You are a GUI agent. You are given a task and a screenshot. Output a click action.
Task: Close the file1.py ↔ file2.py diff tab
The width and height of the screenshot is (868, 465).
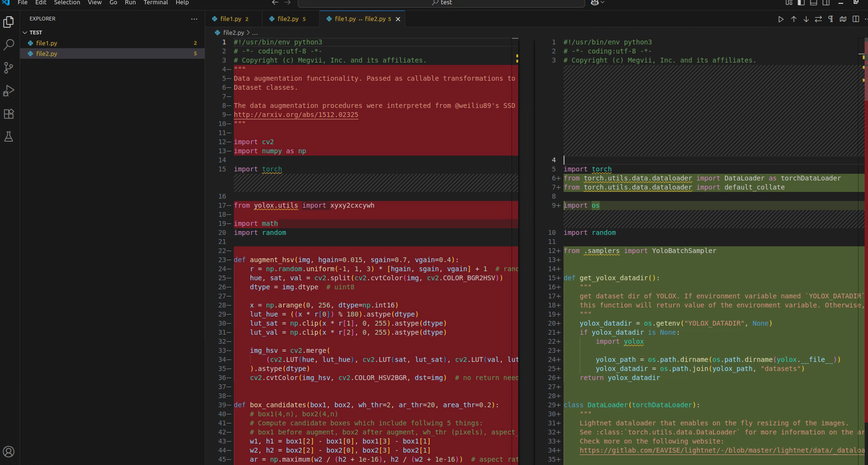pos(398,19)
